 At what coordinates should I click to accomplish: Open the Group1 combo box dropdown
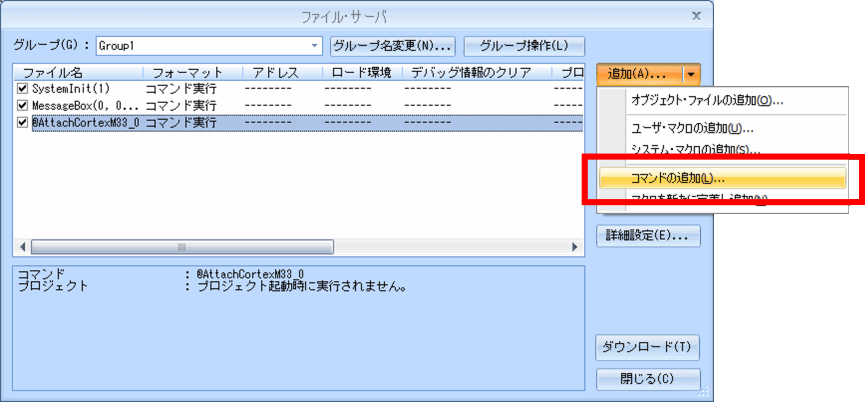pos(314,46)
